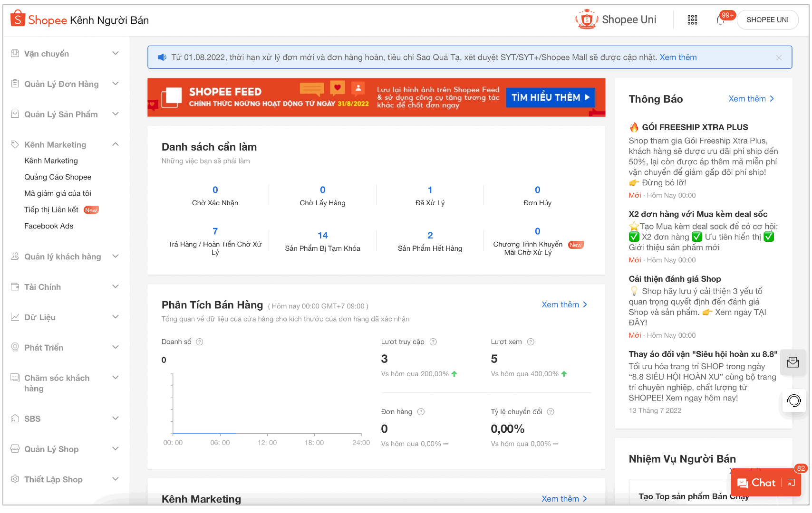Click the SHOPEE UNI account button
The height and width of the screenshot is (513, 812).
point(767,20)
